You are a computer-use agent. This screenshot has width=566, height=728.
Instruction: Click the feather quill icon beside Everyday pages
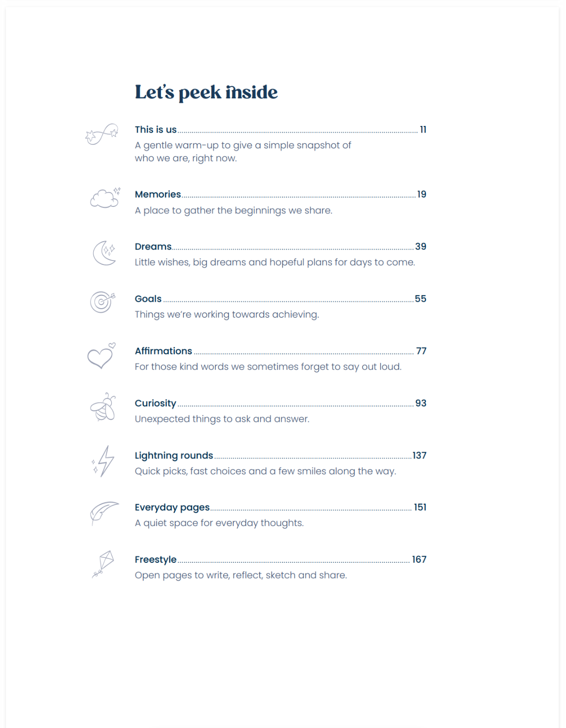(103, 513)
